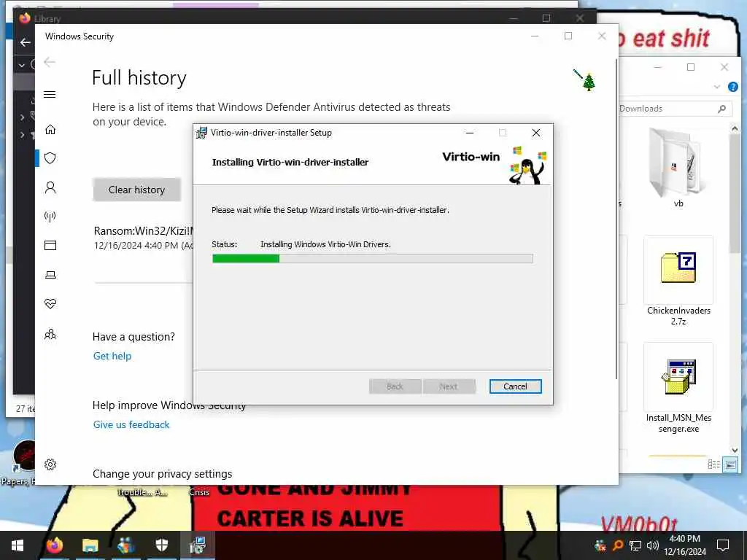Switch Explorer to details view icon

[x=713, y=464]
